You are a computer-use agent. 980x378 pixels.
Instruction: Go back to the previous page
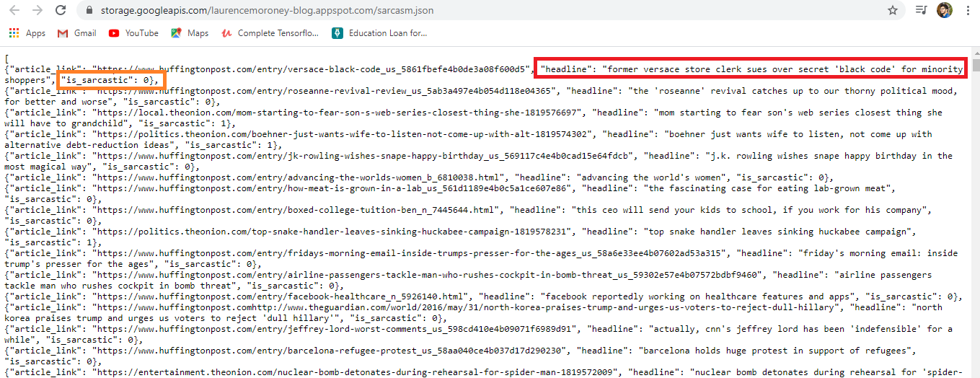pyautogui.click(x=15, y=11)
